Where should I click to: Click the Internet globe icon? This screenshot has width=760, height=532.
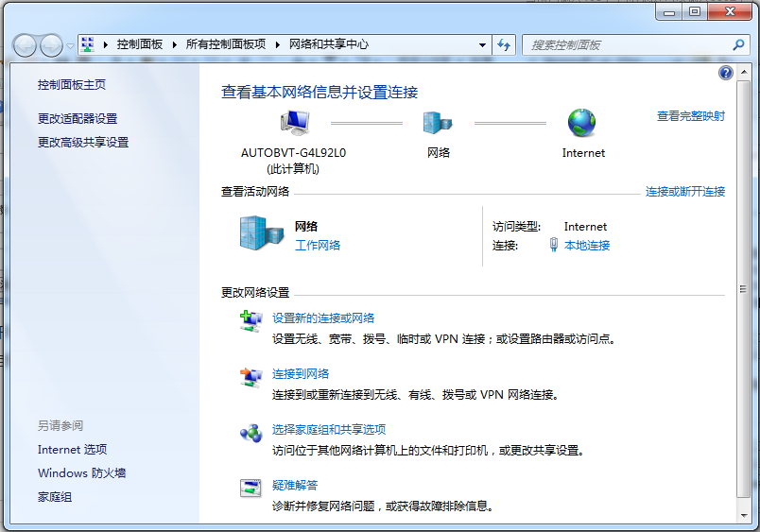click(582, 123)
